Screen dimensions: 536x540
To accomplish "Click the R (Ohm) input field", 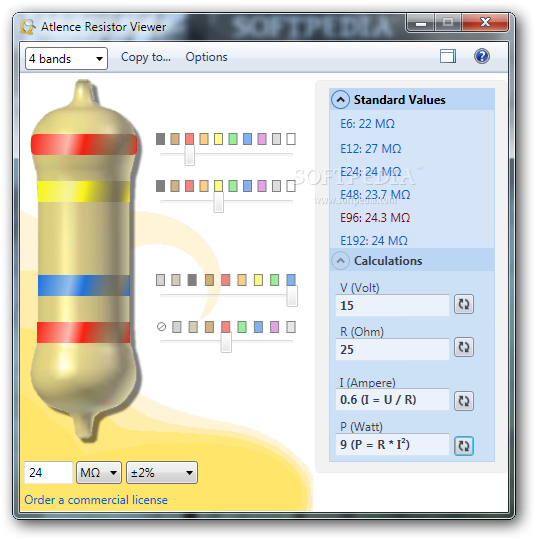I will click(x=392, y=349).
